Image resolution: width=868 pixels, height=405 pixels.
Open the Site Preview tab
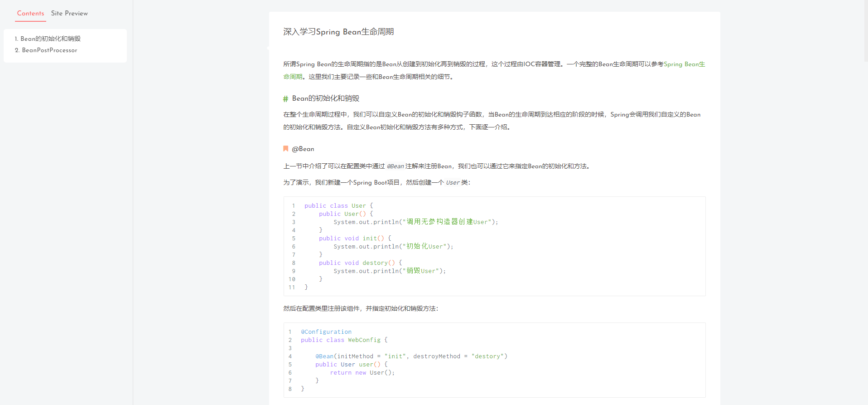pyautogui.click(x=69, y=13)
